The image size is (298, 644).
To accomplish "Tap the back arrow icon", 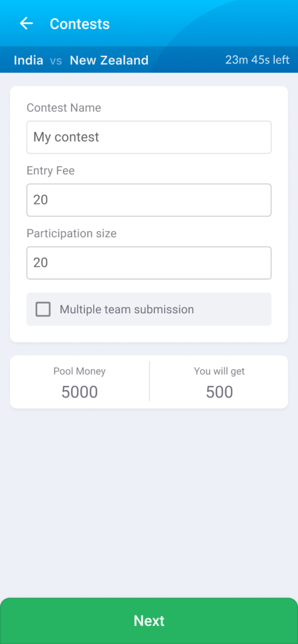I will 26,24.
